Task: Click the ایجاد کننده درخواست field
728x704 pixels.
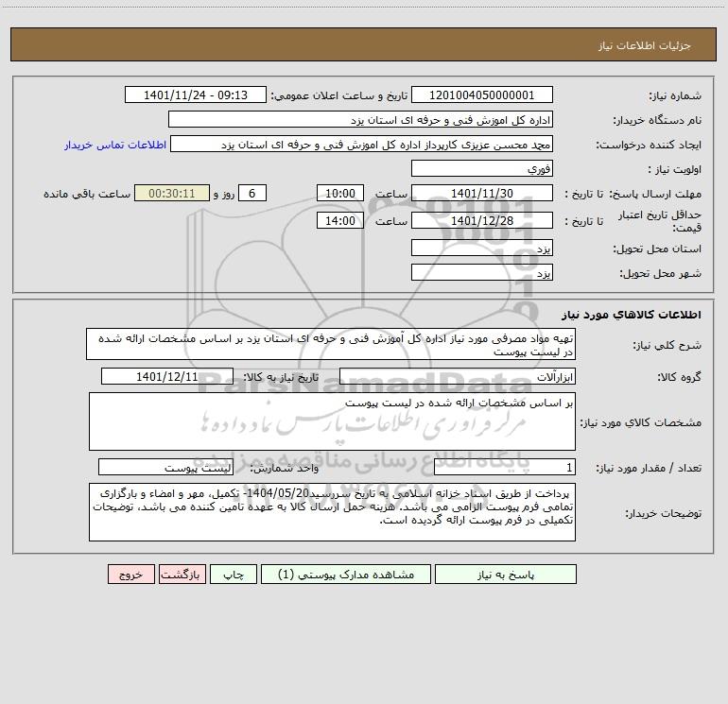Action: (x=362, y=145)
